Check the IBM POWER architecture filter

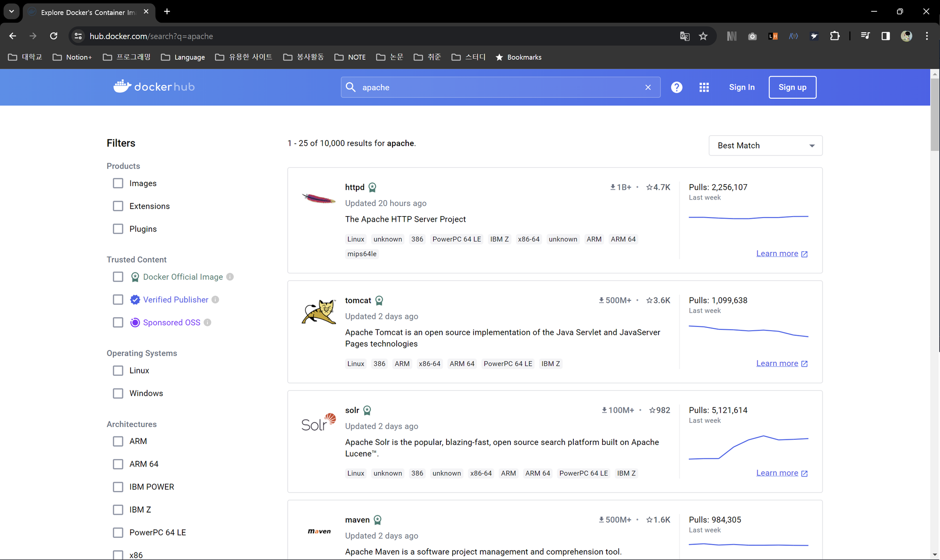pos(118,487)
